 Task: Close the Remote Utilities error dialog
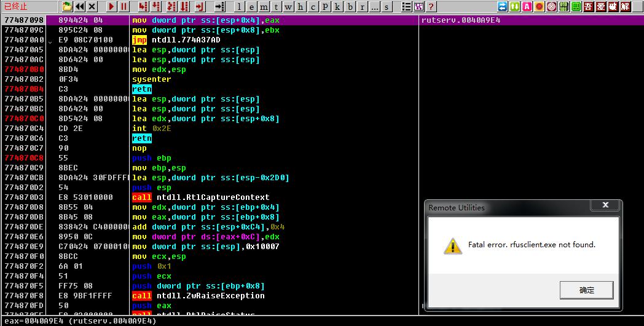[x=605, y=205]
